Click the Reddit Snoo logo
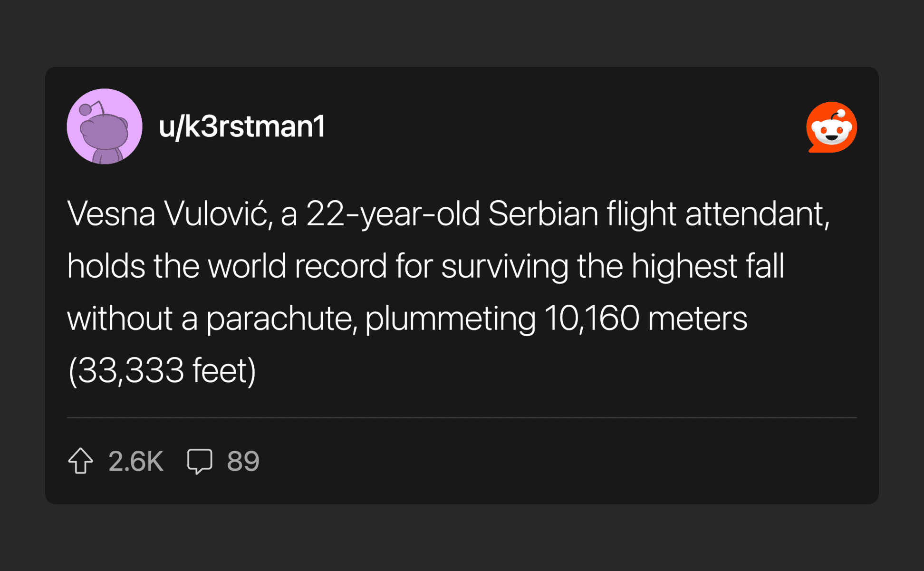 coord(831,127)
